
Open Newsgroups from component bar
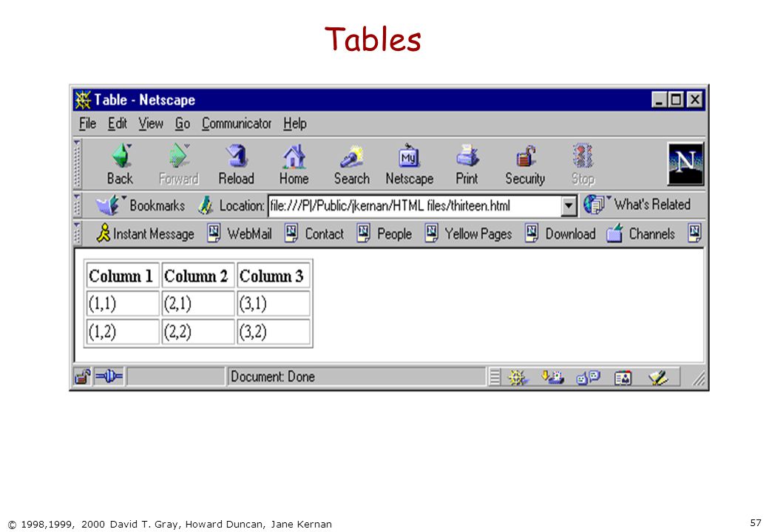pyautogui.click(x=588, y=377)
